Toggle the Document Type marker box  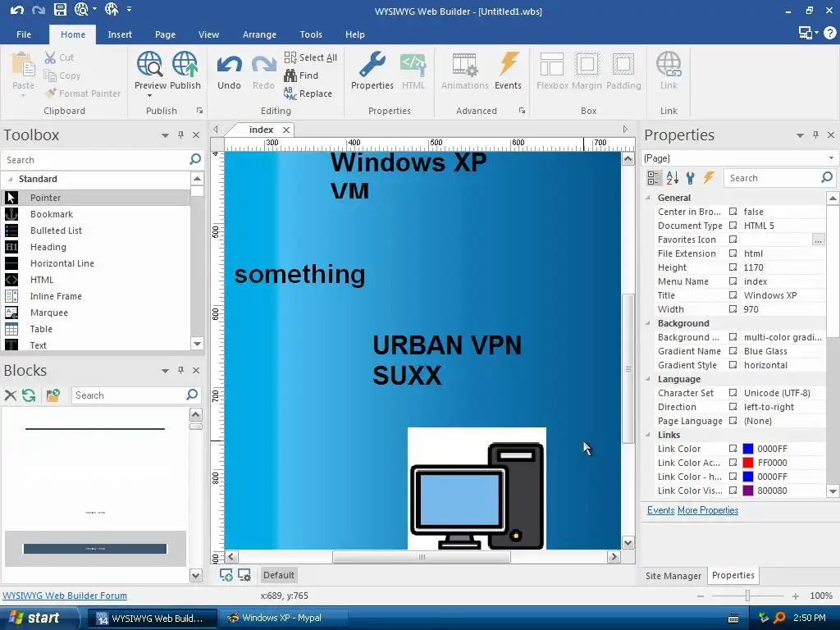tap(733, 226)
